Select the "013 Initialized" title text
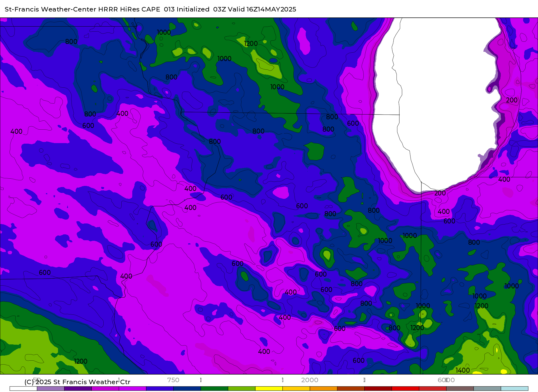The width and height of the screenshot is (538, 392). click(x=187, y=9)
